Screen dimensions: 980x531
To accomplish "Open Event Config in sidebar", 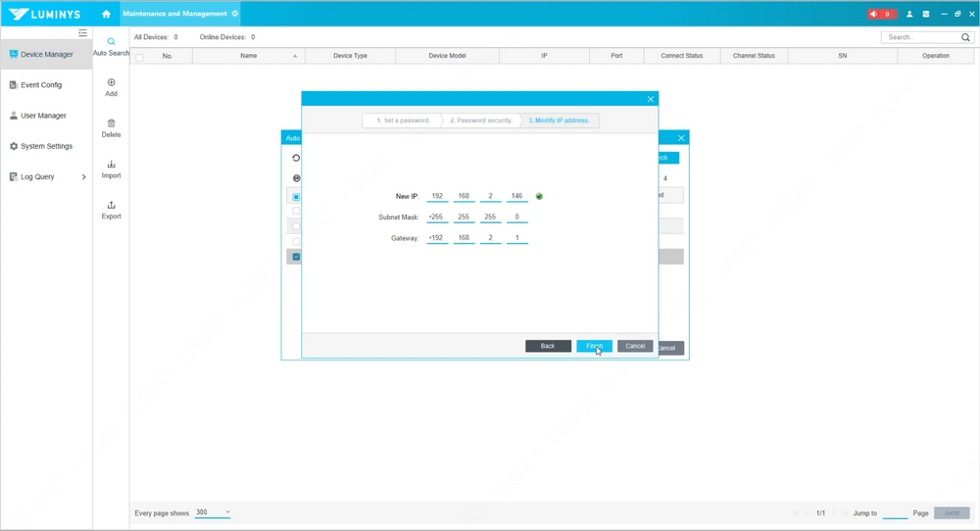I will point(41,85).
